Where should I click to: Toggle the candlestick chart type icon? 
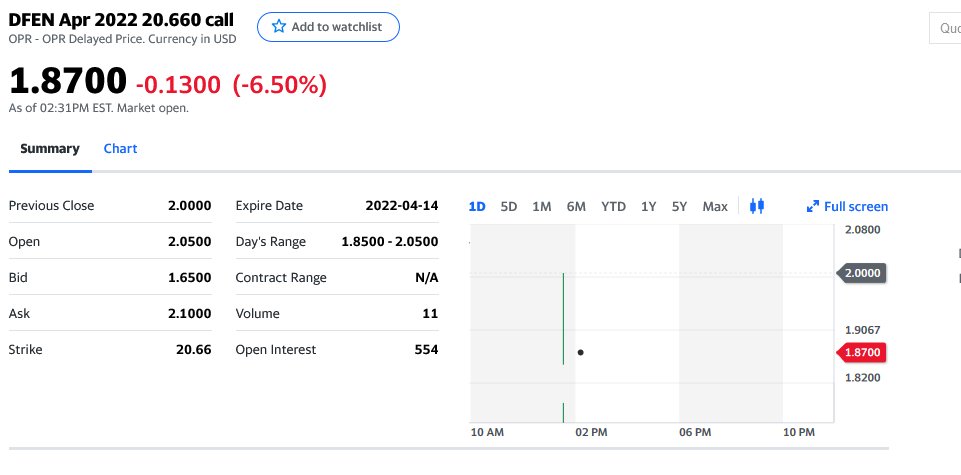757,206
